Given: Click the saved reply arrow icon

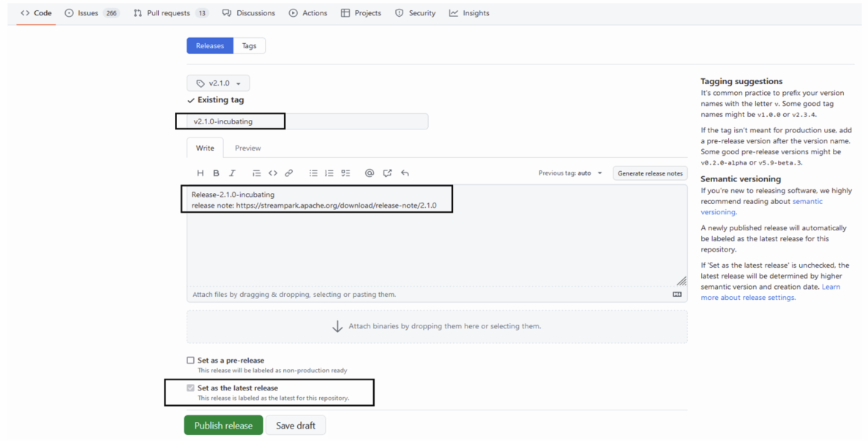Looking at the screenshot, I should [405, 173].
